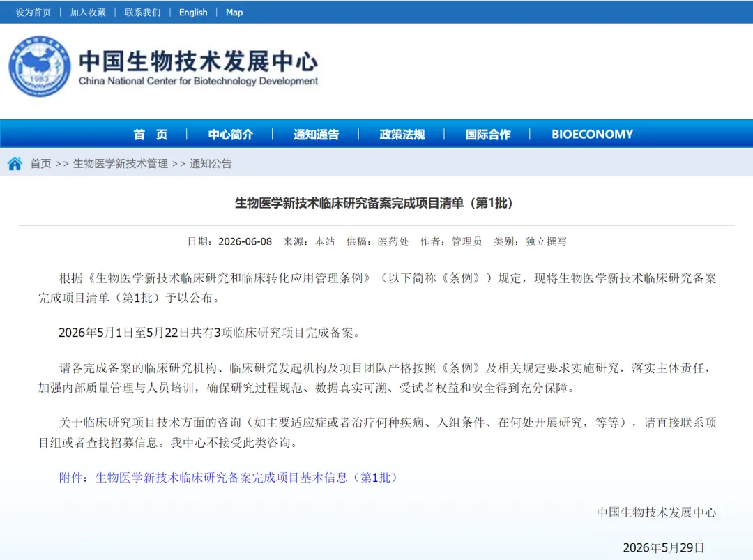Open 中心简介 navigation menu item

231,135
